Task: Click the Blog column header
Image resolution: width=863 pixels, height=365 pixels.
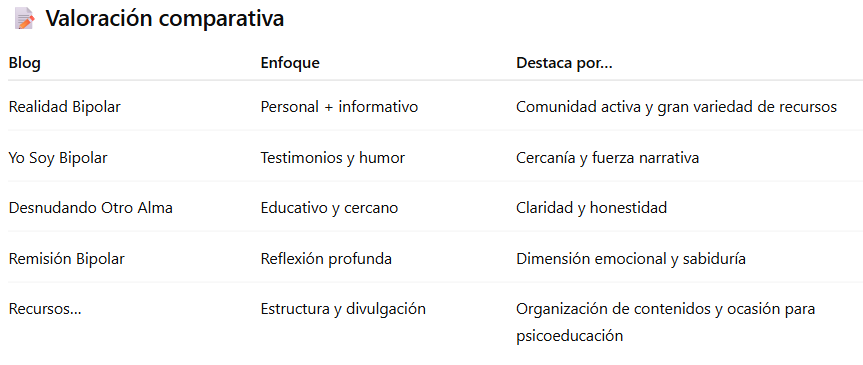Action: (25, 63)
